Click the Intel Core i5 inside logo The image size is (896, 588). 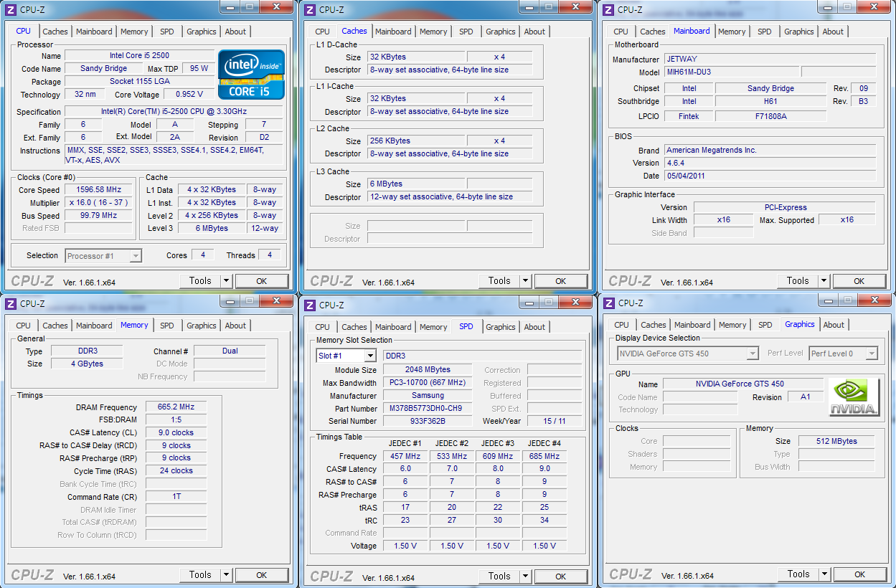[251, 75]
